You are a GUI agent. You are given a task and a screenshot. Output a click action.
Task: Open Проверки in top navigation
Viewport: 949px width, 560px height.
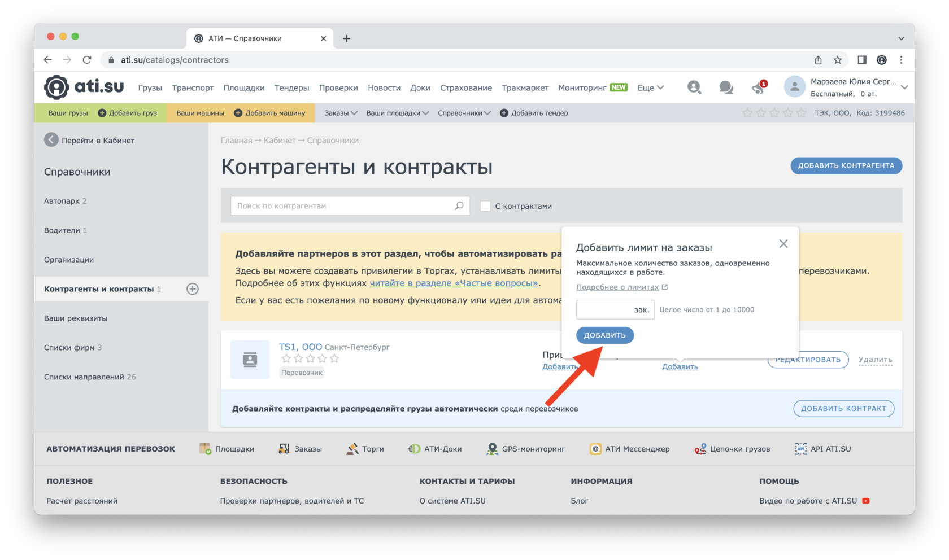click(x=338, y=88)
